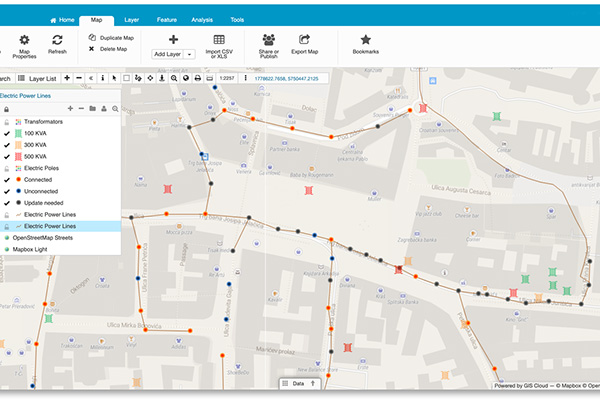Click the Electric Power Lines map title link
600x400 pixels.
click(25, 96)
